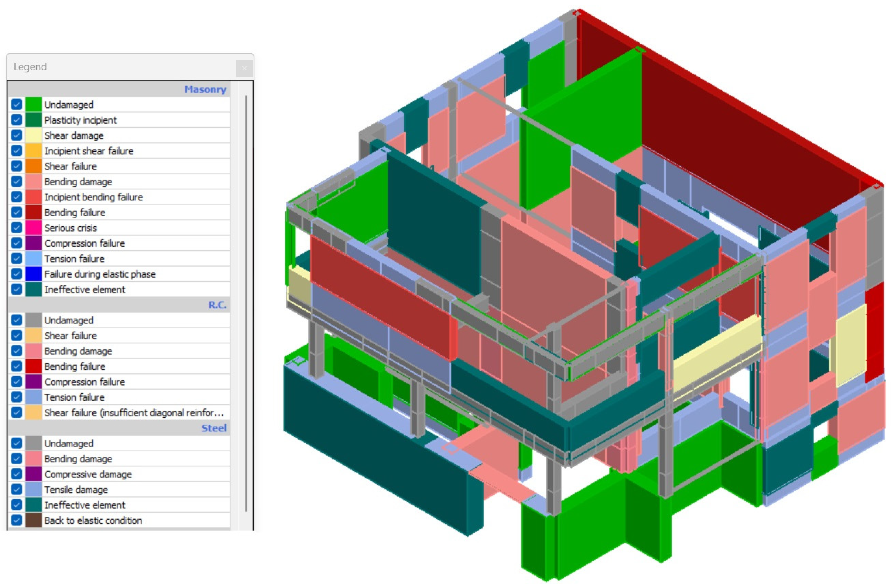Screen dimensions: 891x588
Task: Click the orange masonry Shear failure swatch
Action: 33,166
